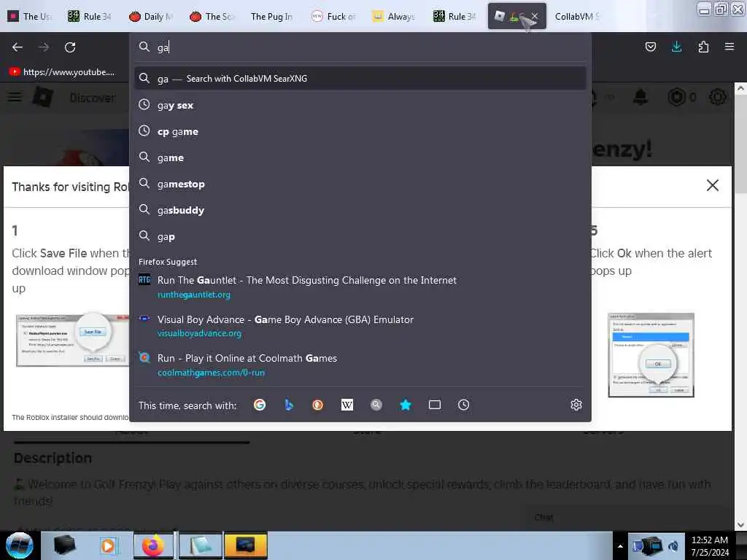
Task: Click page scrollbar up arrow
Action: pyautogui.click(x=740, y=88)
